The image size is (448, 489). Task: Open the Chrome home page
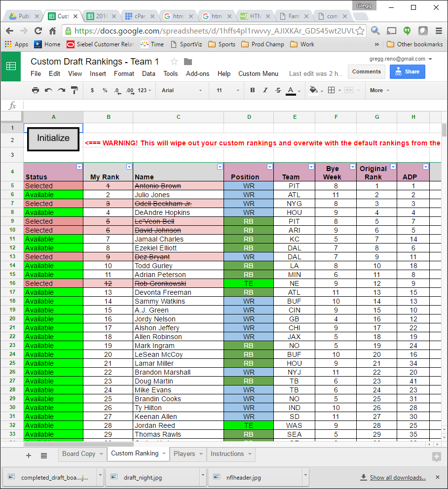[x=53, y=31]
